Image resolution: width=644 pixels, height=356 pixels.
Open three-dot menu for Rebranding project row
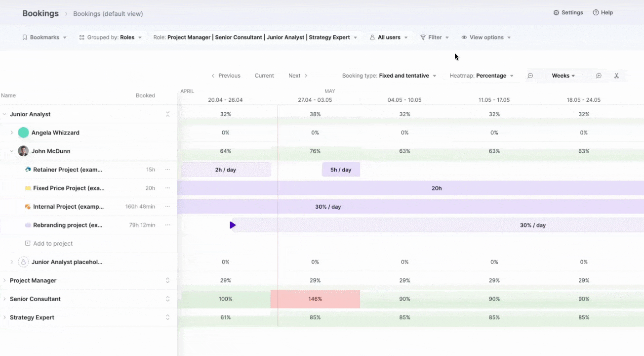[167, 225]
